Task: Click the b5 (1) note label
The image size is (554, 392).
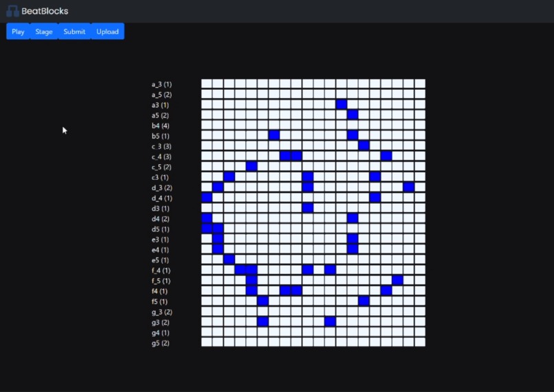Action: pyautogui.click(x=160, y=136)
